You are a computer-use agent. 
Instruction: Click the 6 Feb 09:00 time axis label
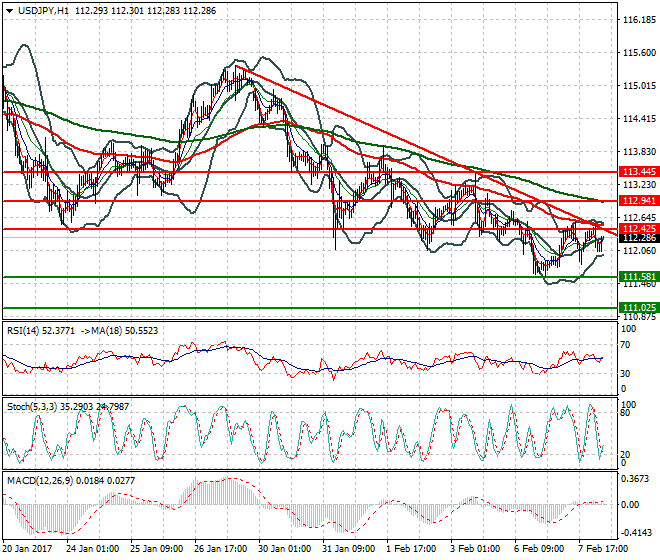[x=539, y=549]
